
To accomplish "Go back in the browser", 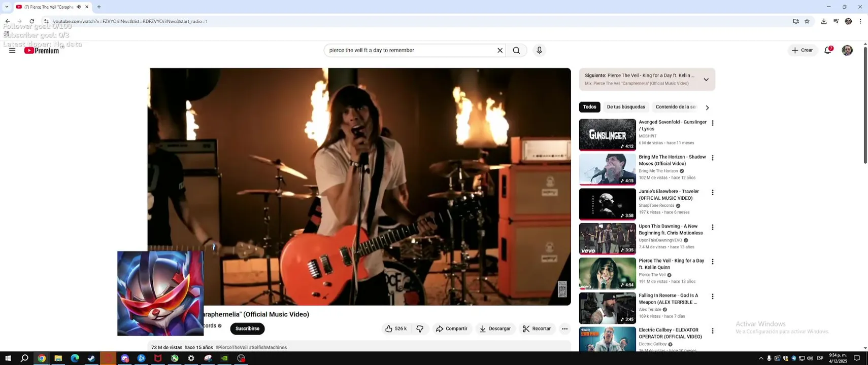I will [8, 21].
